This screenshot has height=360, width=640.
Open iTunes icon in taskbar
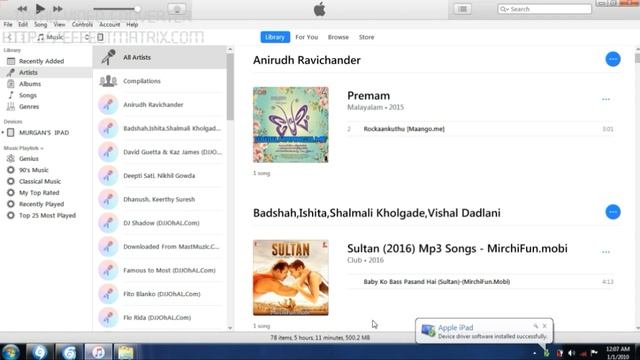coord(98,352)
